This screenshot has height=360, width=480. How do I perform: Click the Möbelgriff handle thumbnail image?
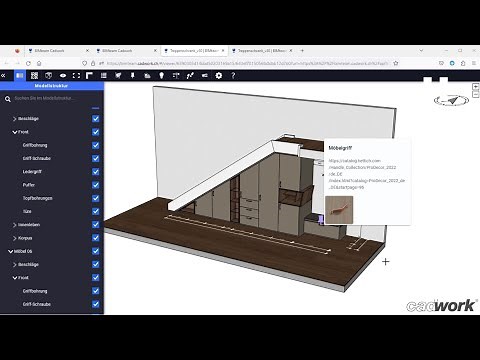(x=339, y=210)
